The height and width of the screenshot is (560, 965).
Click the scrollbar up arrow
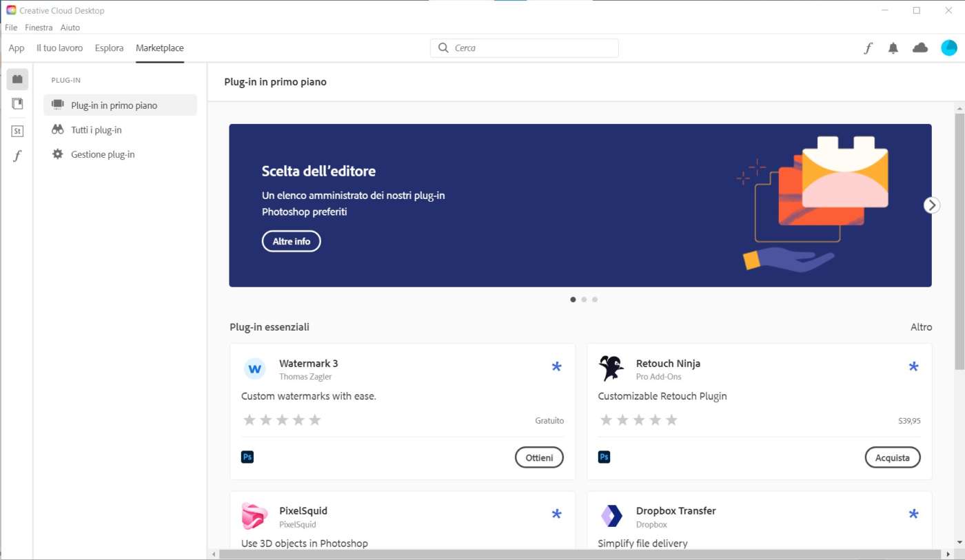[959, 108]
